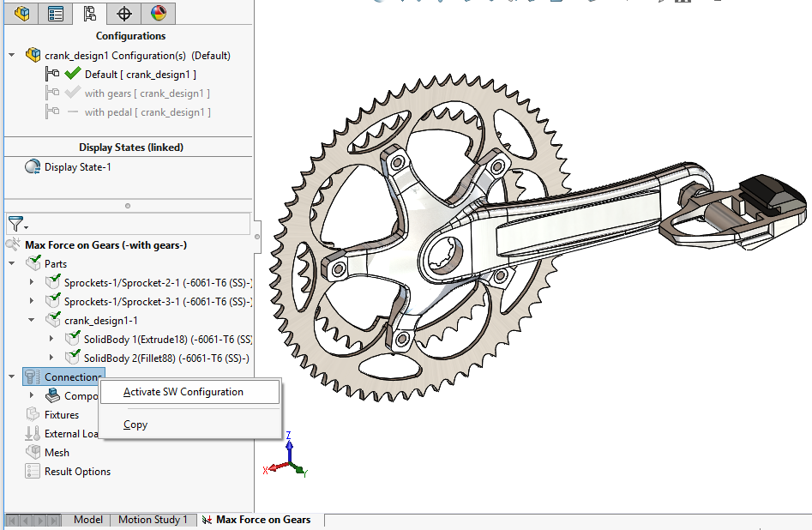
Task: Collapse the crank_design1 Configuration(s) node
Action: [12, 56]
